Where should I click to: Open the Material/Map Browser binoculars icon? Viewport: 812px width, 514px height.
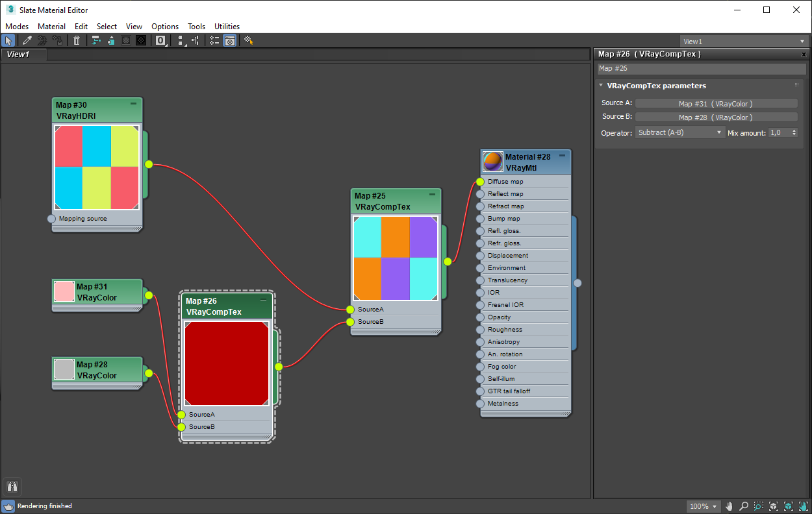[x=12, y=486]
